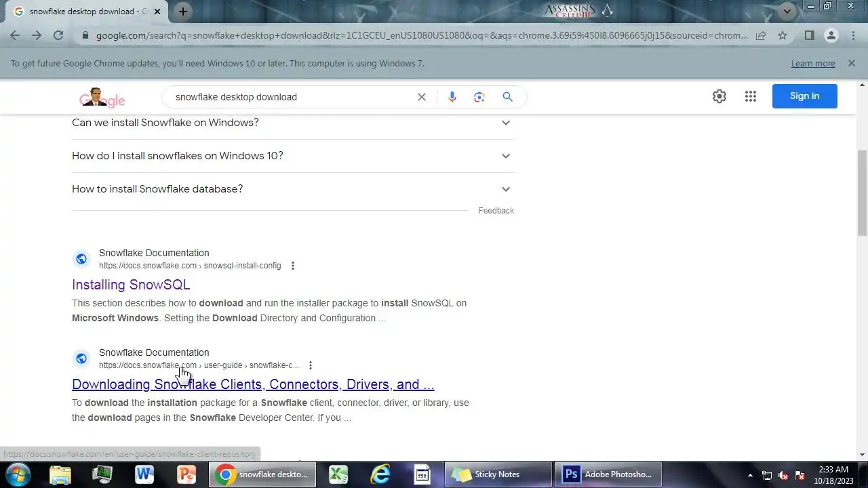
Task: Open Google quick settings gear
Action: pyautogui.click(x=719, y=96)
